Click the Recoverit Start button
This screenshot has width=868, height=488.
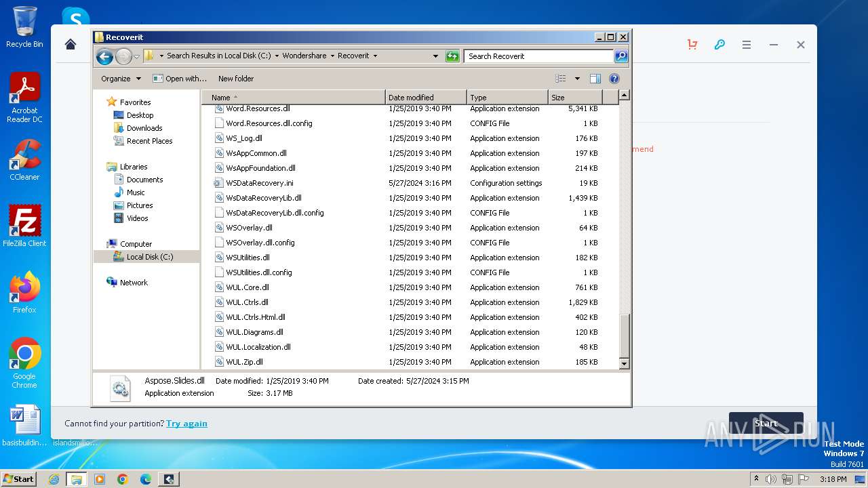click(x=766, y=424)
